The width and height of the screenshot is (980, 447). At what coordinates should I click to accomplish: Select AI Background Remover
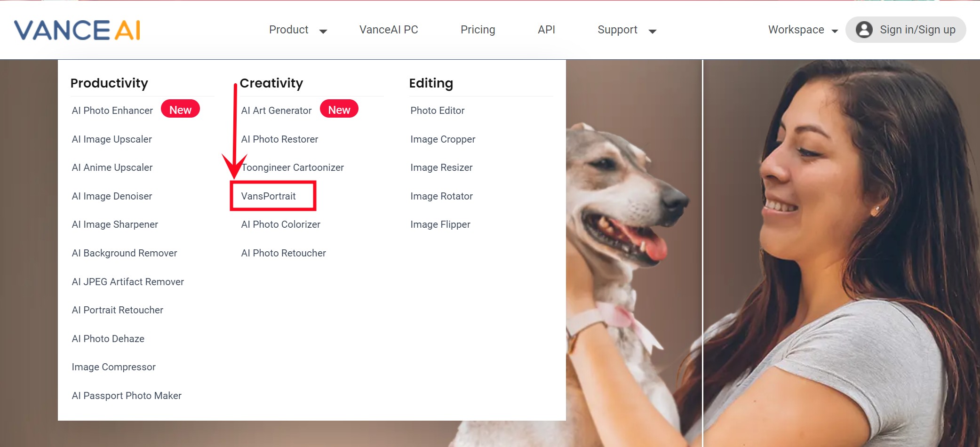pos(124,253)
